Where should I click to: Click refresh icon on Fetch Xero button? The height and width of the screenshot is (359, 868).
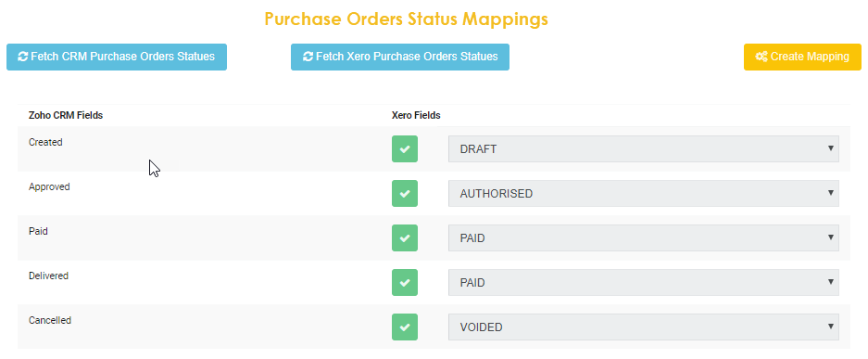pyautogui.click(x=308, y=57)
